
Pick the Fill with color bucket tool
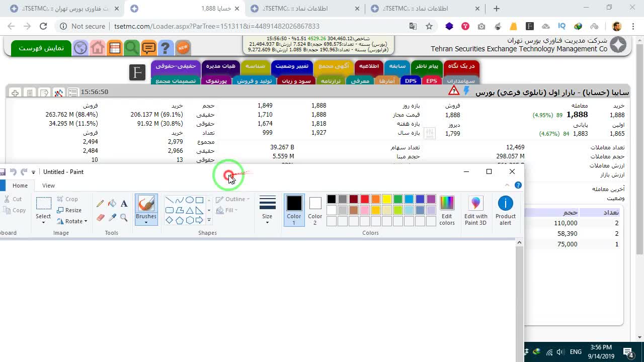[x=112, y=204]
